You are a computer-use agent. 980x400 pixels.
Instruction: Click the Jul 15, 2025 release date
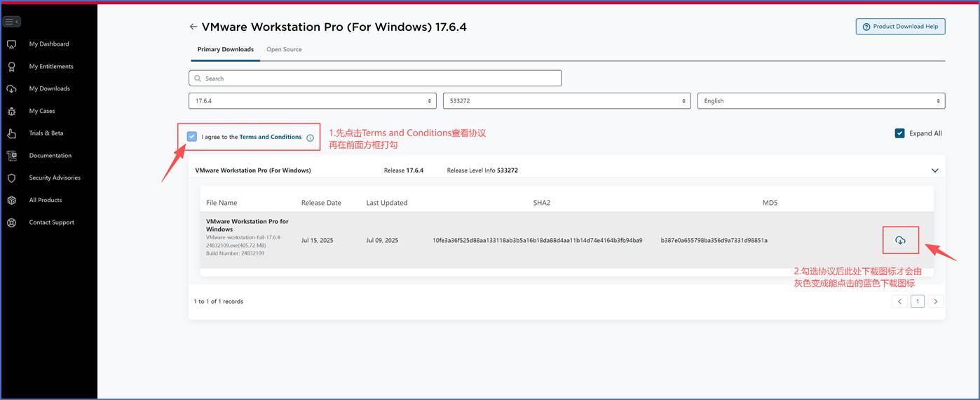(318, 241)
